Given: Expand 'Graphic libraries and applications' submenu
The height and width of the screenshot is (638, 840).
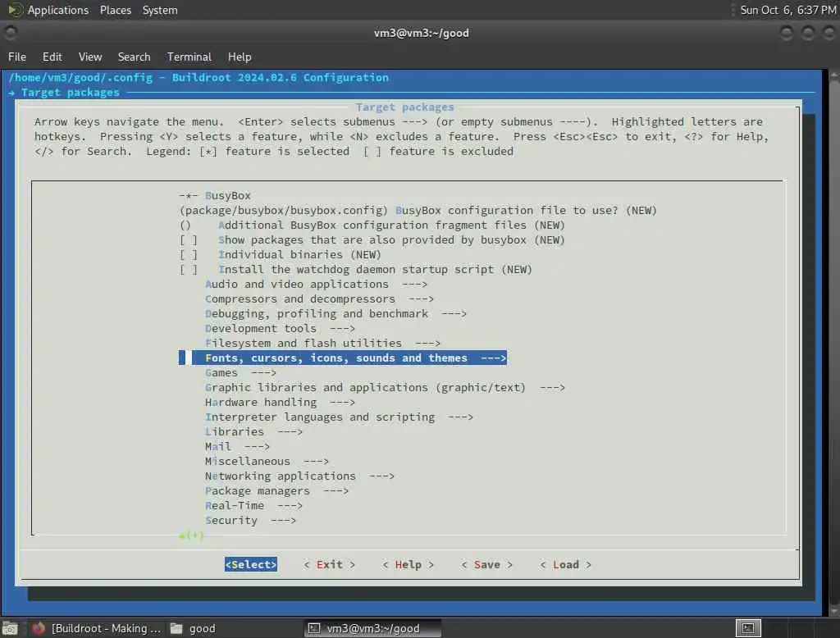Looking at the screenshot, I should 386,387.
